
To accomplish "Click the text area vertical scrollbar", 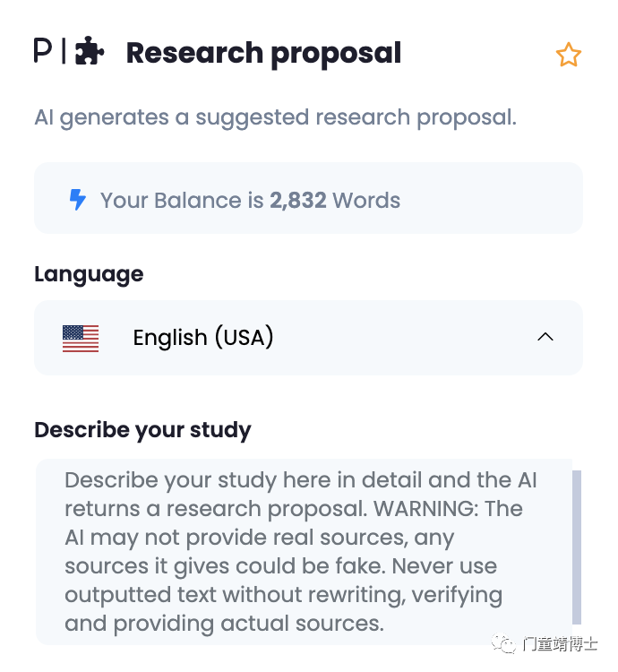I will 577,547.
